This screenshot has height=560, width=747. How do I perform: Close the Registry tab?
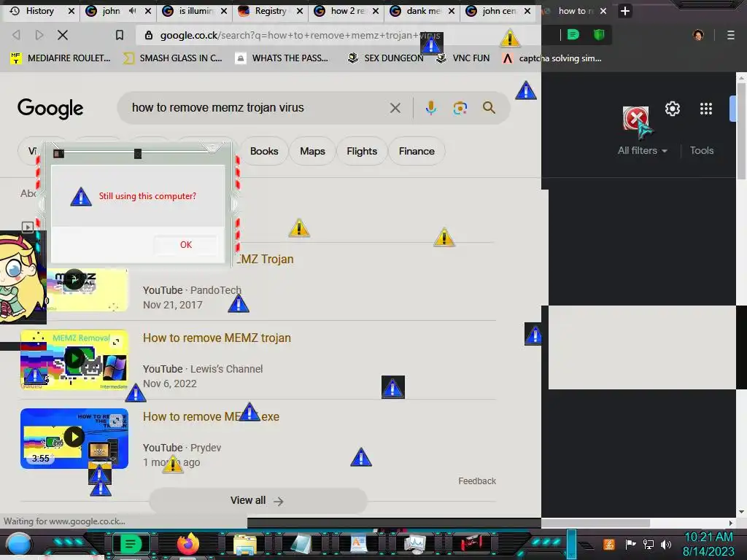coord(300,11)
